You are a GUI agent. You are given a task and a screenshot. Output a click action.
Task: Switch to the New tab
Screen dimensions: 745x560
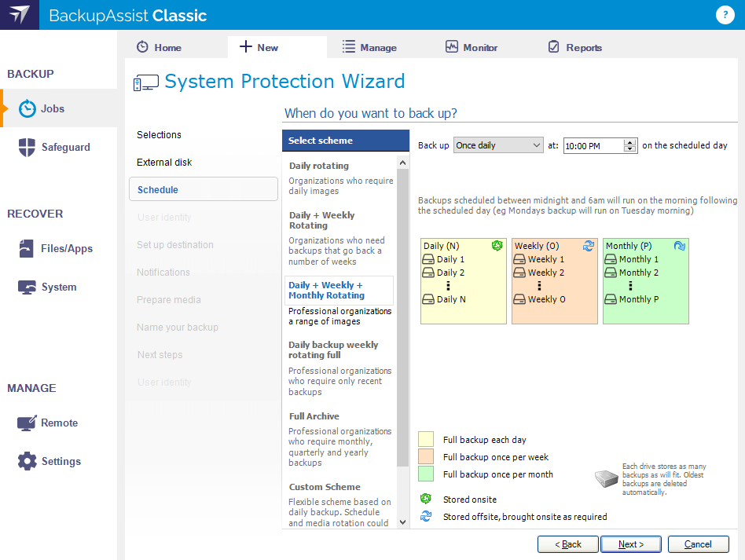(277, 47)
